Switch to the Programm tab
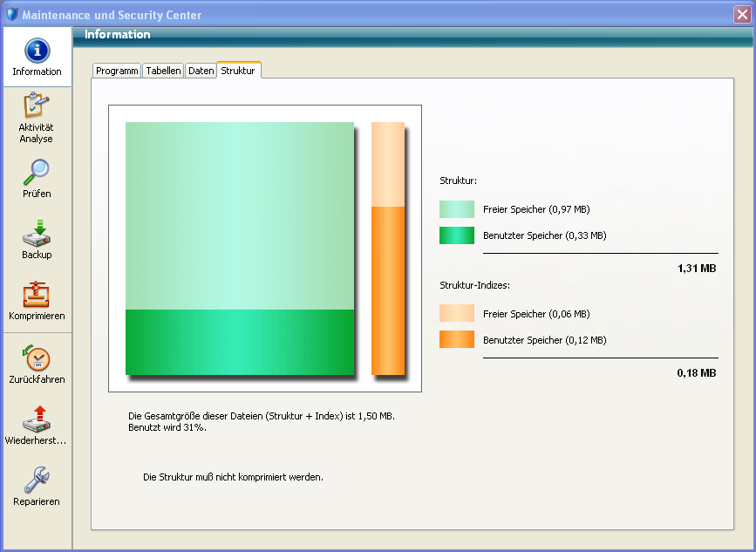756x552 pixels. [x=117, y=71]
